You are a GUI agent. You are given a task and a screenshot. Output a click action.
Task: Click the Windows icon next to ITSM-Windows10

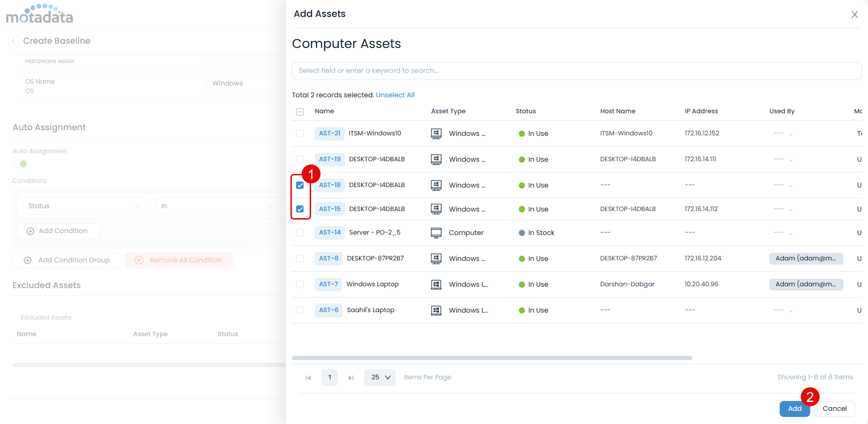tap(436, 133)
